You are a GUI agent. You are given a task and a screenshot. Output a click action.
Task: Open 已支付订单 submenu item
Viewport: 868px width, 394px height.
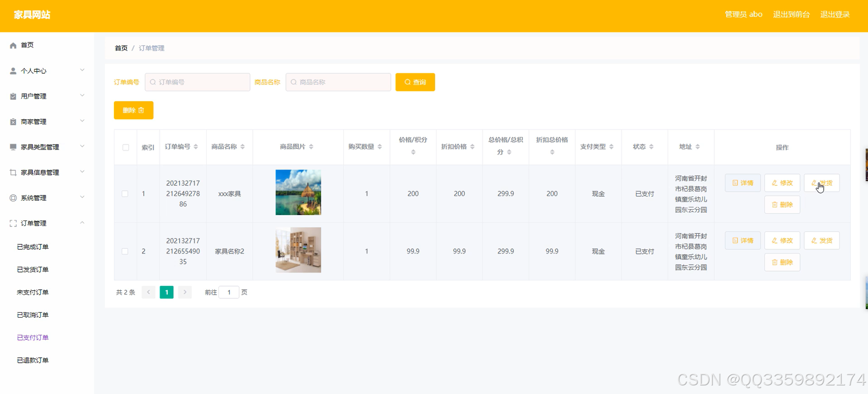point(33,338)
